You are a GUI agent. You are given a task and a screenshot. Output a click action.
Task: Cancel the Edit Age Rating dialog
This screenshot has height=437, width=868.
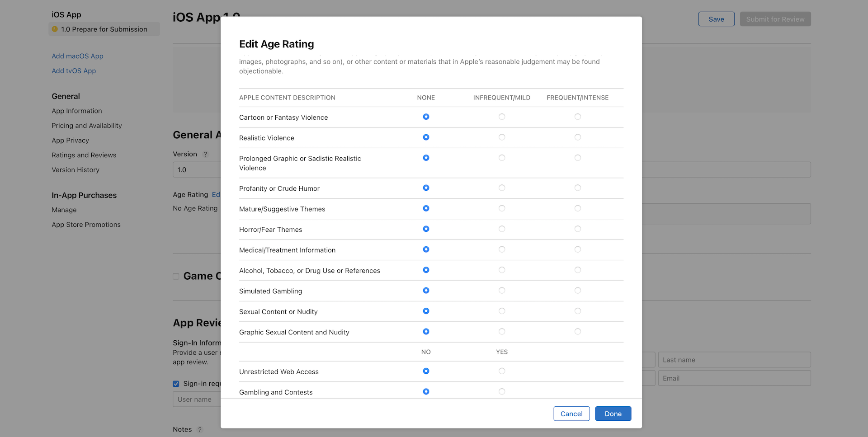tap(571, 414)
